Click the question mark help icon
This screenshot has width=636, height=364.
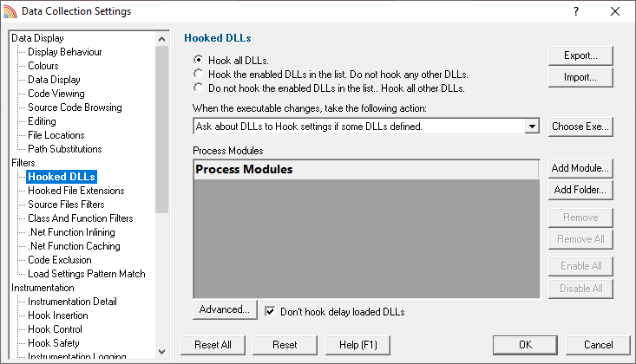[x=576, y=11]
